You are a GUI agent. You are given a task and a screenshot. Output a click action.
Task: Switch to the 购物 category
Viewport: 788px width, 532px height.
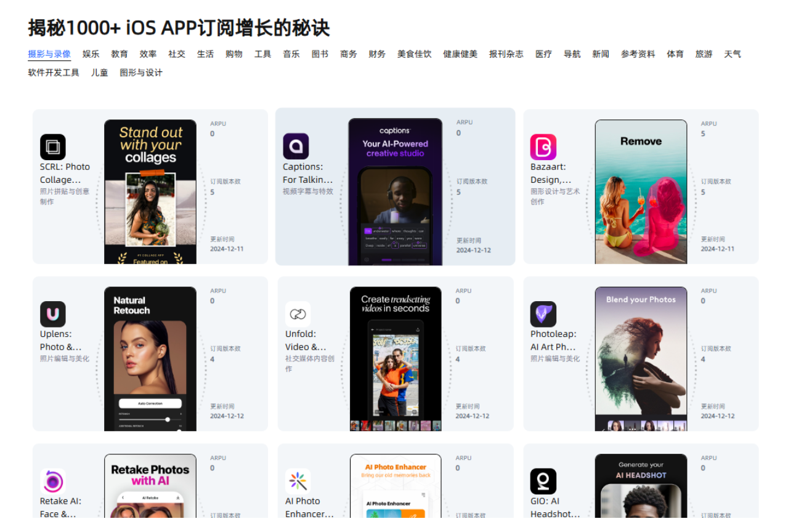coord(234,54)
